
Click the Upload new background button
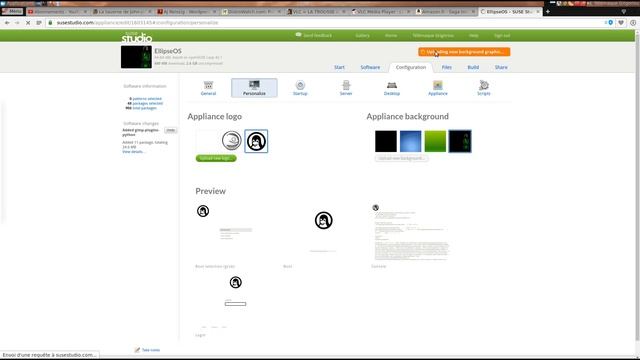click(402, 158)
